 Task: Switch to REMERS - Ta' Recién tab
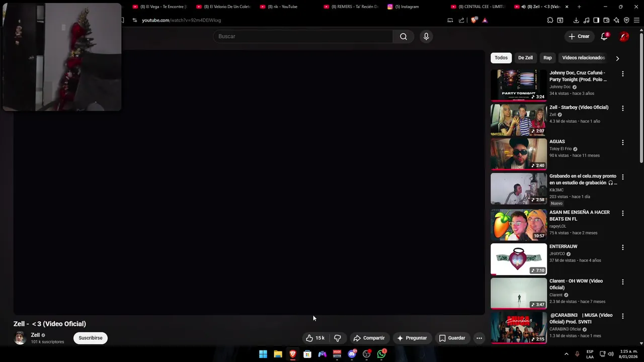click(x=351, y=7)
